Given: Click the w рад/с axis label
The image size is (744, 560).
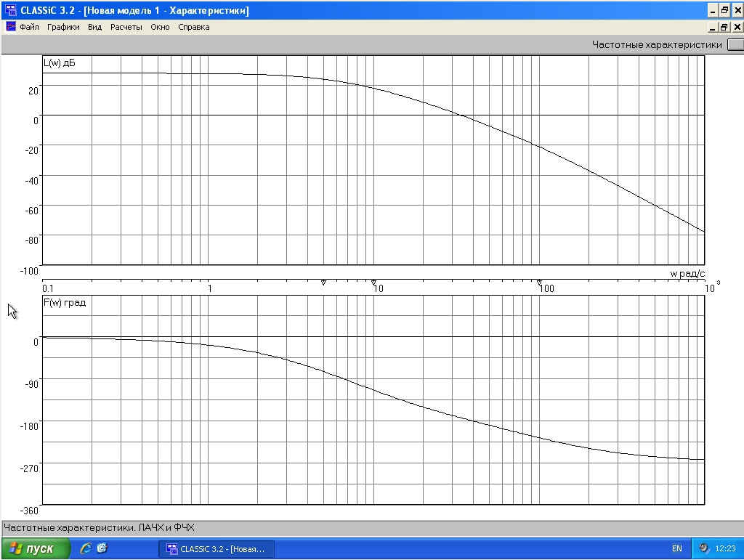Looking at the screenshot, I should coord(687,274).
